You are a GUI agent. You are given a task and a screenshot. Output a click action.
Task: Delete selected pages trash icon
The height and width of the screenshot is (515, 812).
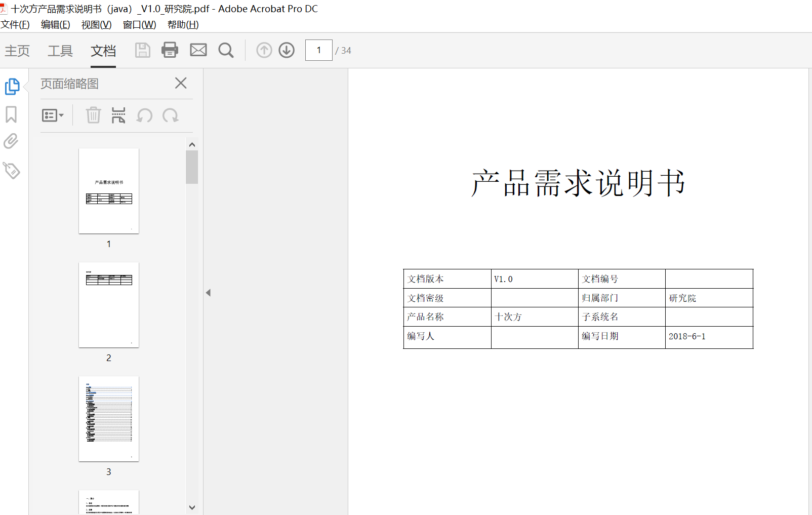pyautogui.click(x=93, y=115)
